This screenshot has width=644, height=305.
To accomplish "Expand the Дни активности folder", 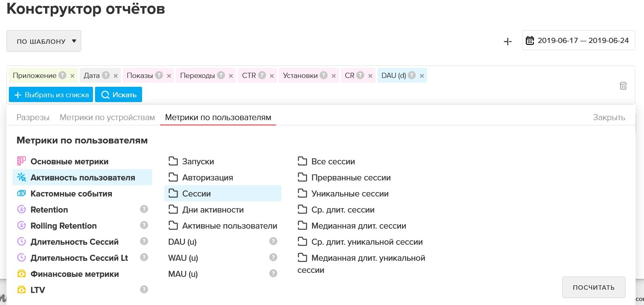I will coord(213,210).
